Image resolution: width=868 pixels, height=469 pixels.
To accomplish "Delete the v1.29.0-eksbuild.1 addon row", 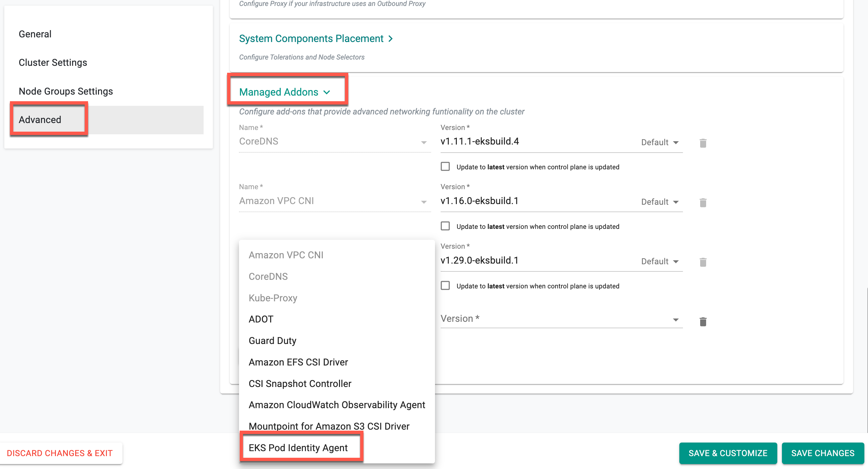I will coord(703,262).
